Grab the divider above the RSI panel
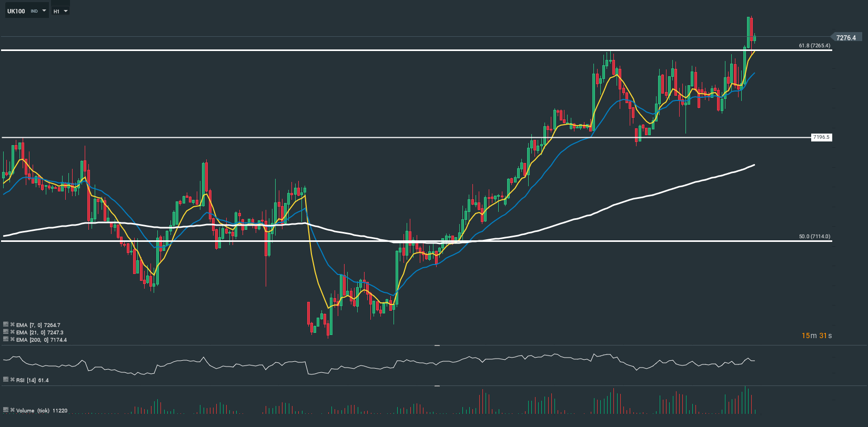The image size is (868, 427). tap(437, 345)
